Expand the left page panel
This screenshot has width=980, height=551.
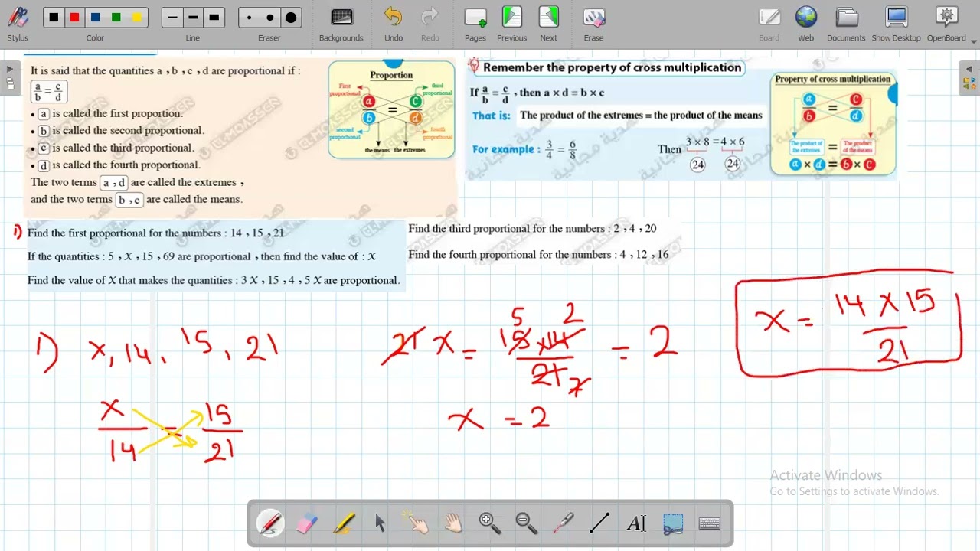10,70
